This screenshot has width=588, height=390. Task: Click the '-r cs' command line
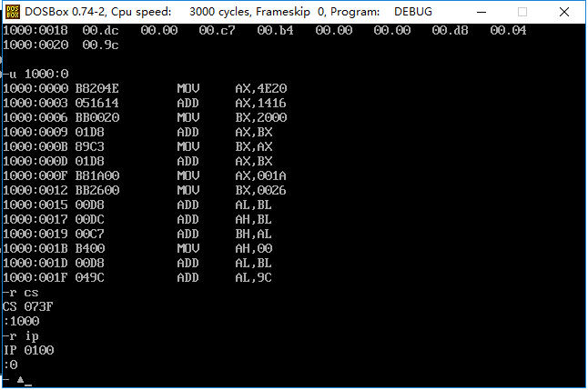point(21,293)
